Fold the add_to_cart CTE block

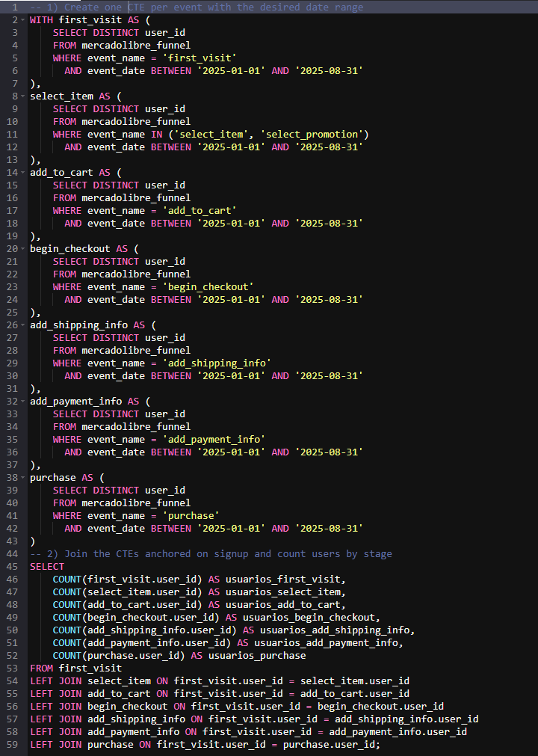tap(25, 172)
